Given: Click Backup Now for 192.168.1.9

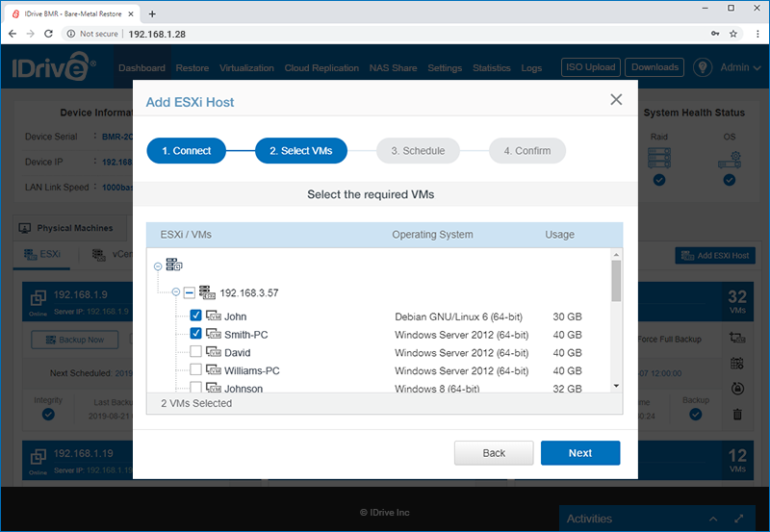Looking at the screenshot, I should point(75,340).
